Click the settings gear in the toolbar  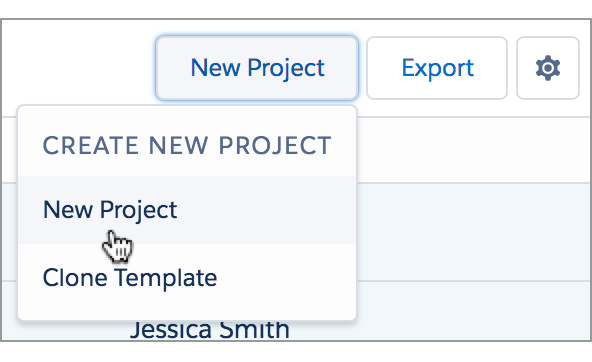click(x=547, y=68)
